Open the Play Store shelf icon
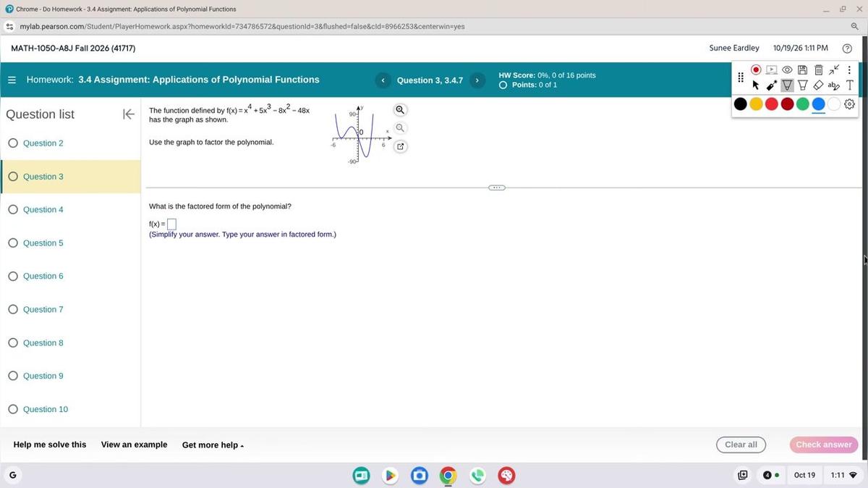This screenshot has height=488, width=868. (390, 476)
